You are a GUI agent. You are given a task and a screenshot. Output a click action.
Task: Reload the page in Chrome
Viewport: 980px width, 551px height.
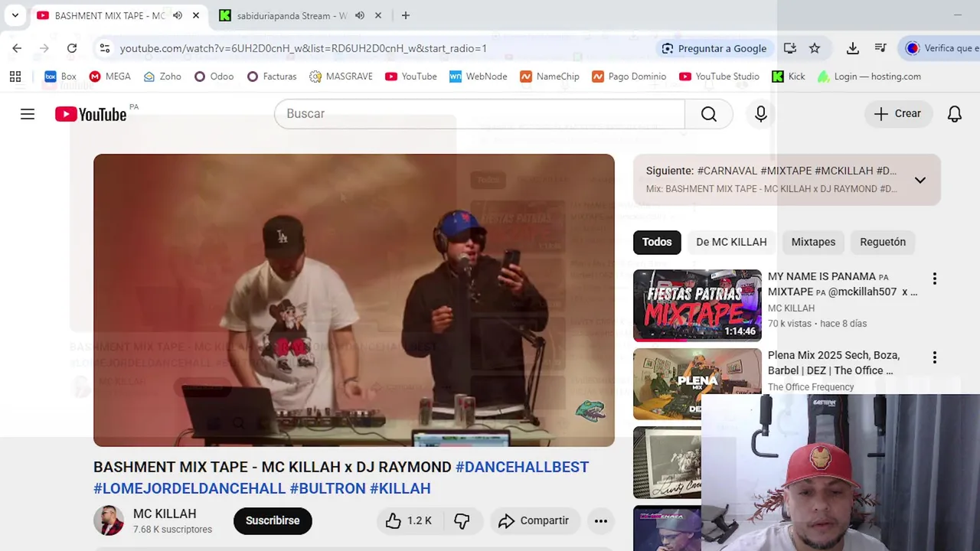click(72, 48)
